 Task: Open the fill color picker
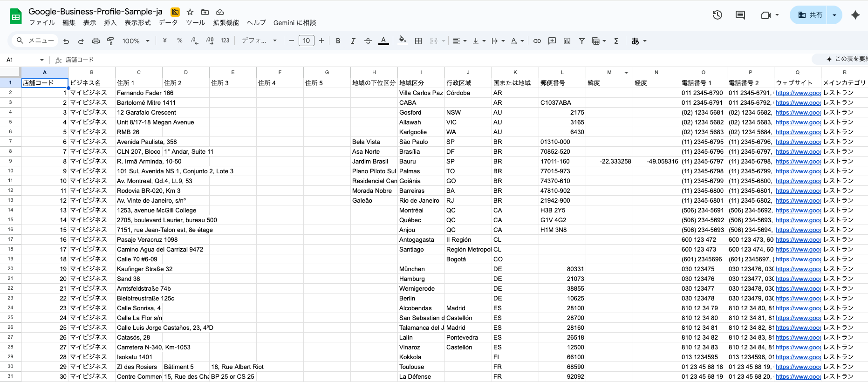(x=402, y=41)
